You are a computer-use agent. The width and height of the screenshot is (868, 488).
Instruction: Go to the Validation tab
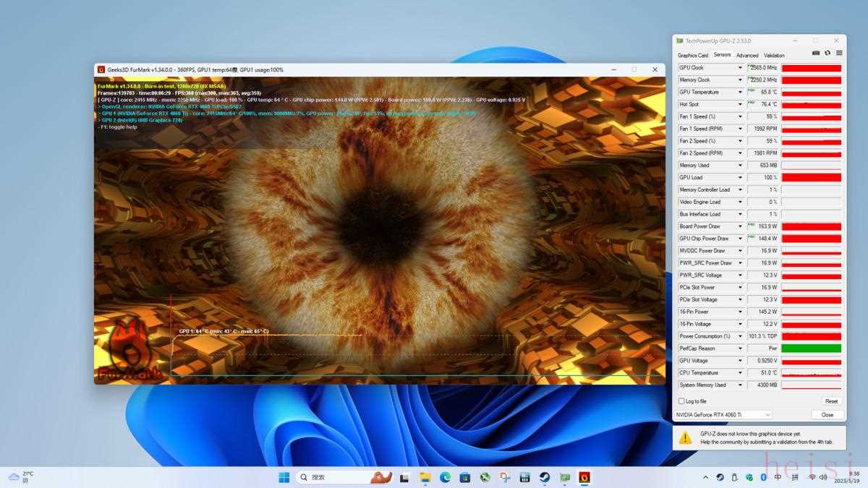tap(774, 56)
